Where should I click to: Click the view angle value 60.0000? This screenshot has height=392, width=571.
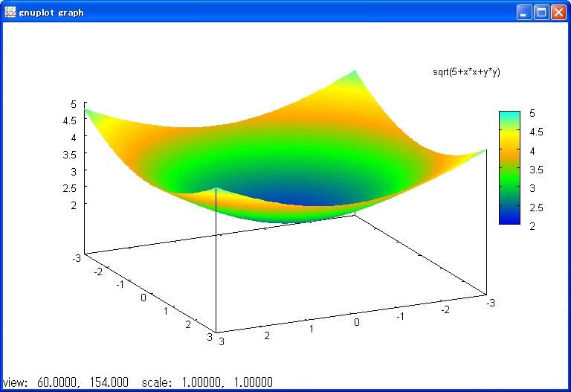(x=57, y=382)
